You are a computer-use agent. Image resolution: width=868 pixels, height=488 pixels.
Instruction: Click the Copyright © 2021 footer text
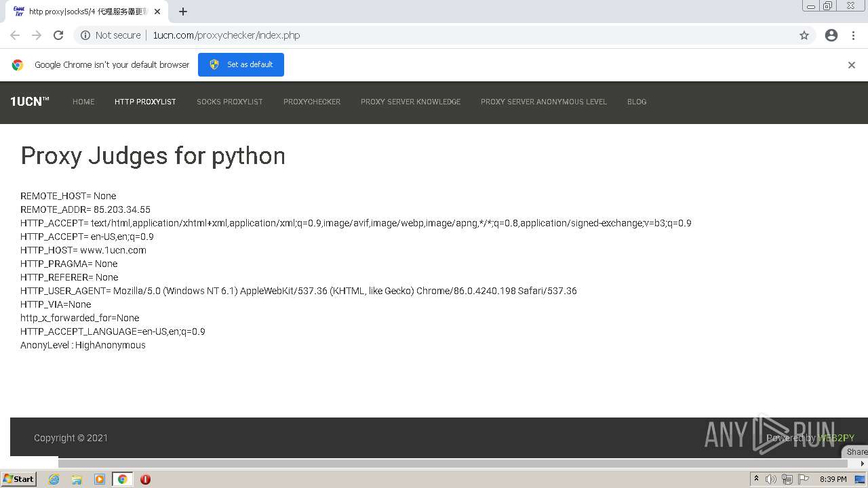[71, 438]
